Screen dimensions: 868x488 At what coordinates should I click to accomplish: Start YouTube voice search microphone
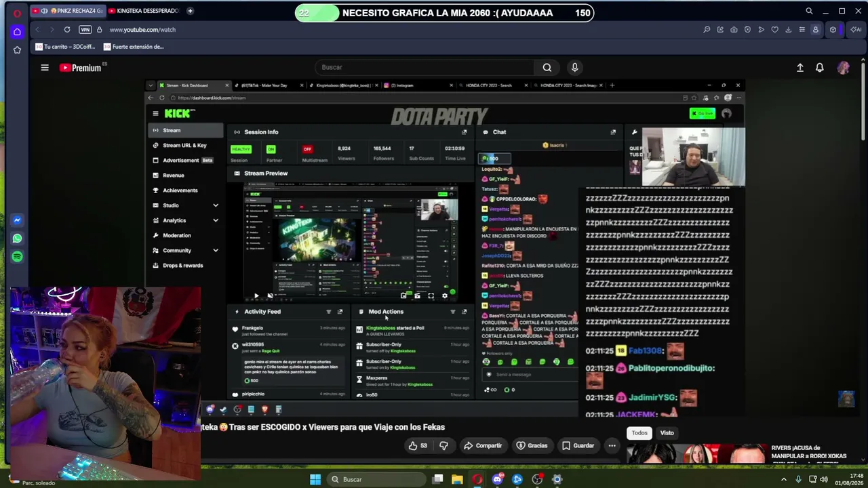[x=574, y=67]
